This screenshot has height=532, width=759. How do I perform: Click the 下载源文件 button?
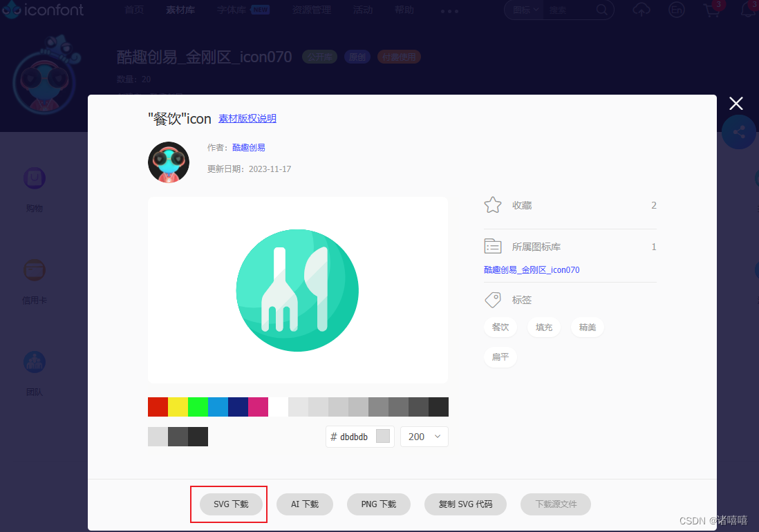tap(556, 504)
